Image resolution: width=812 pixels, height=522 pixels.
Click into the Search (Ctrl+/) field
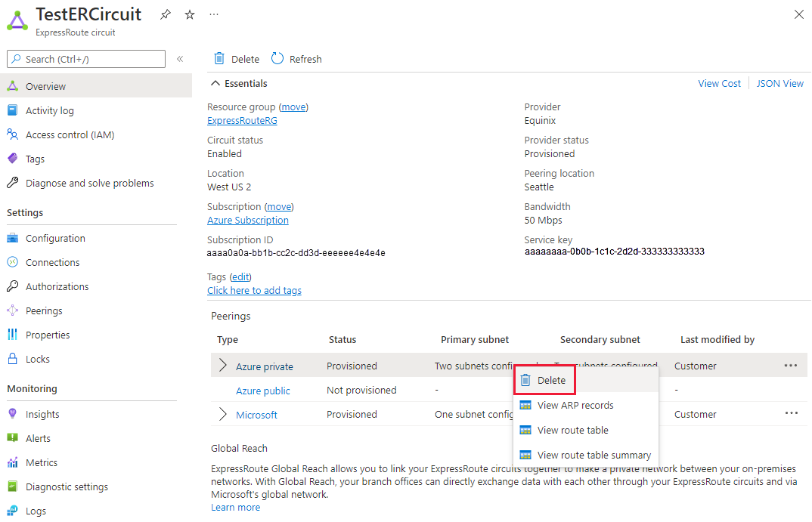pyautogui.click(x=85, y=59)
